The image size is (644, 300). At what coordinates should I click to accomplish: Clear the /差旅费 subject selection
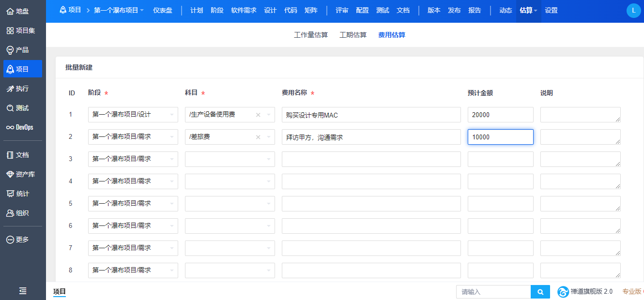258,137
